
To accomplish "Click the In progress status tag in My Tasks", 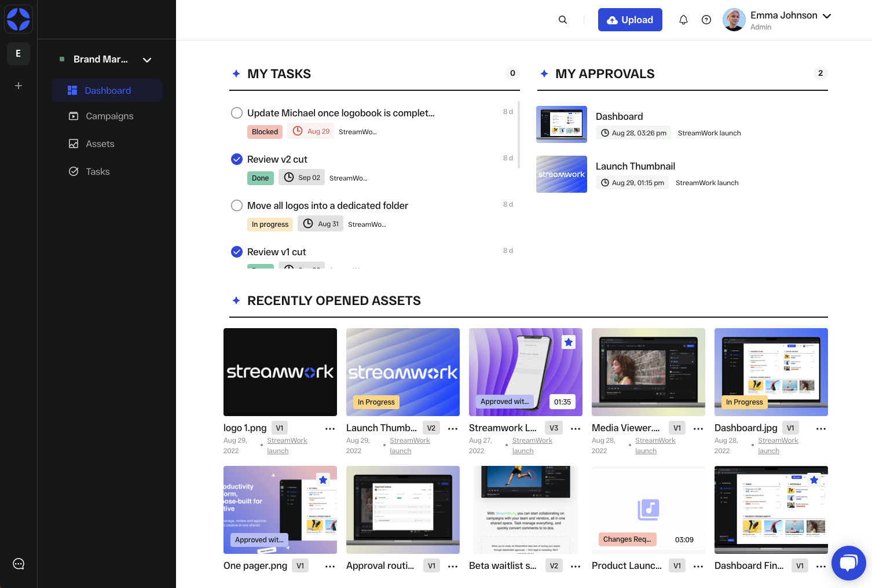I will [270, 225].
